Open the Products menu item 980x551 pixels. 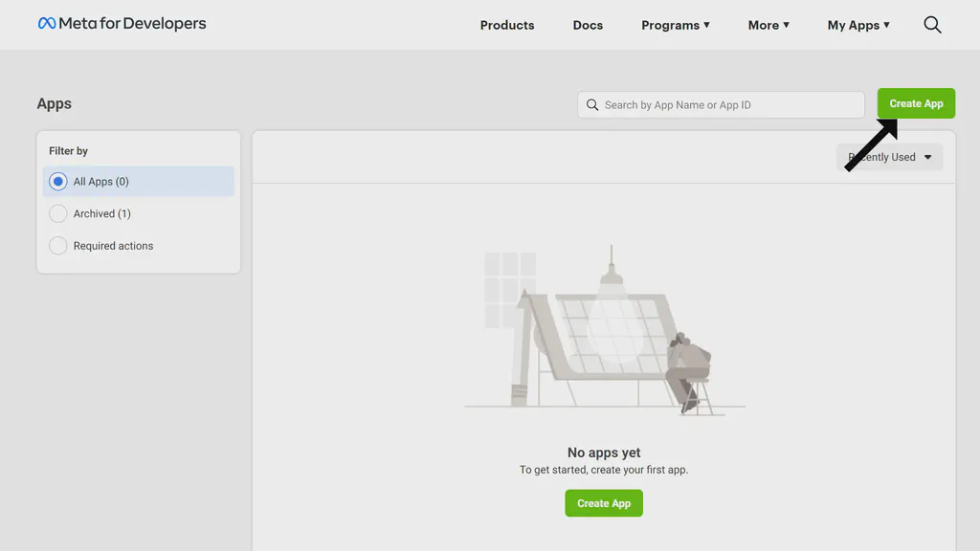(507, 26)
